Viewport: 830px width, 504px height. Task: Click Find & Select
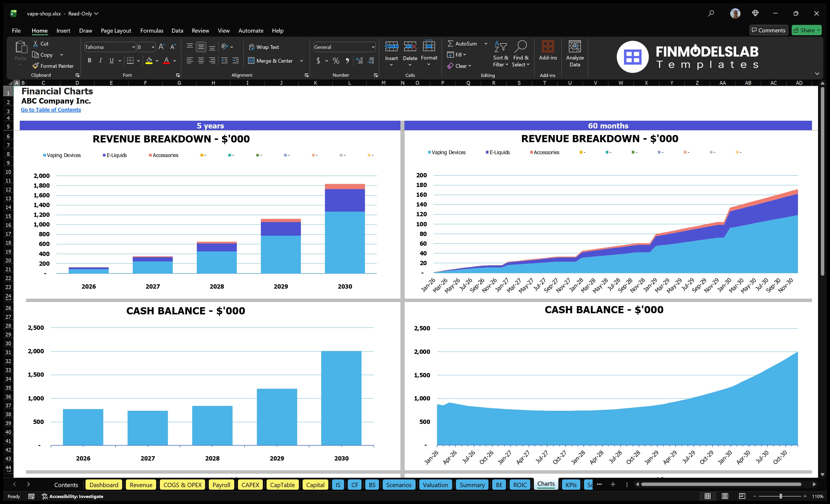[521, 54]
